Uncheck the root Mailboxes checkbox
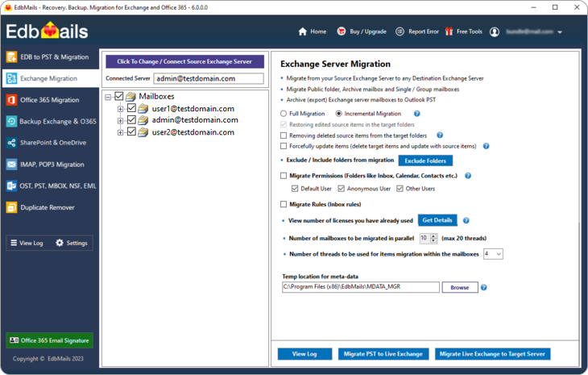Image resolution: width=588 pixels, height=375 pixels. [119, 97]
